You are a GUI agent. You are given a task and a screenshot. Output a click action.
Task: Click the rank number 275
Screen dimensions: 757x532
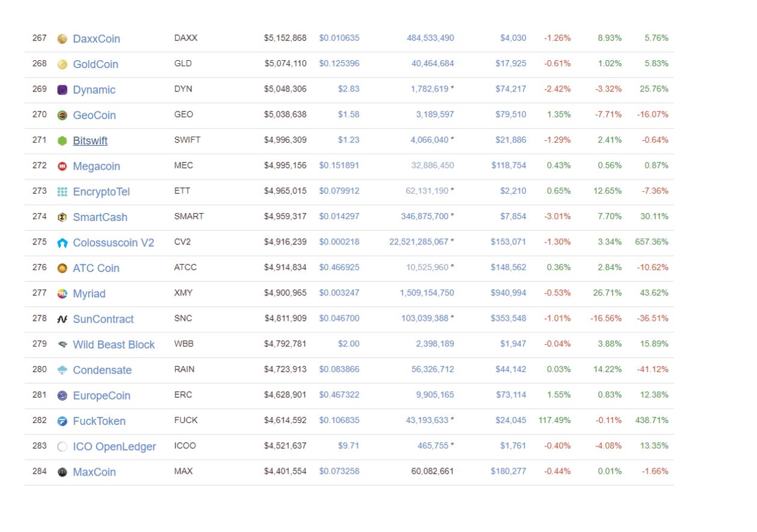40,242
